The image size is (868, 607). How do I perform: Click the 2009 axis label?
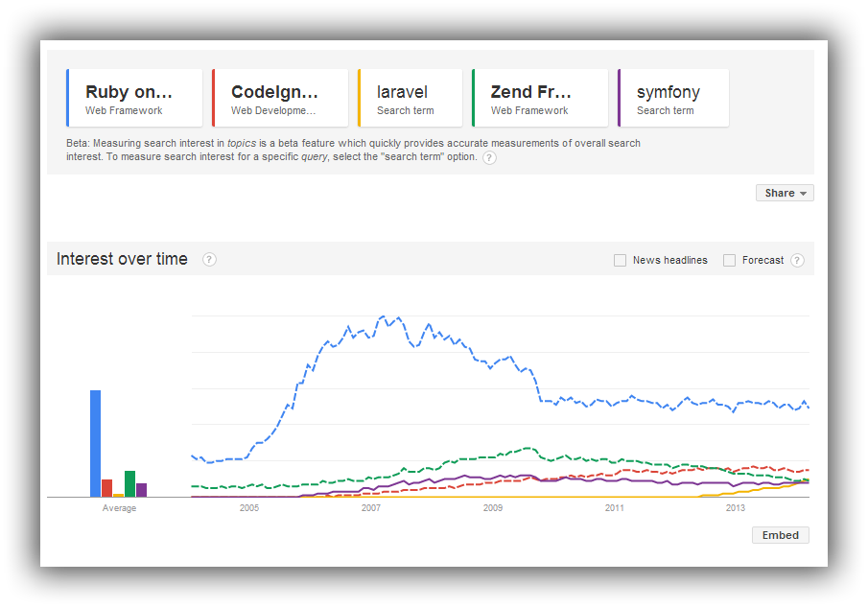(x=493, y=508)
